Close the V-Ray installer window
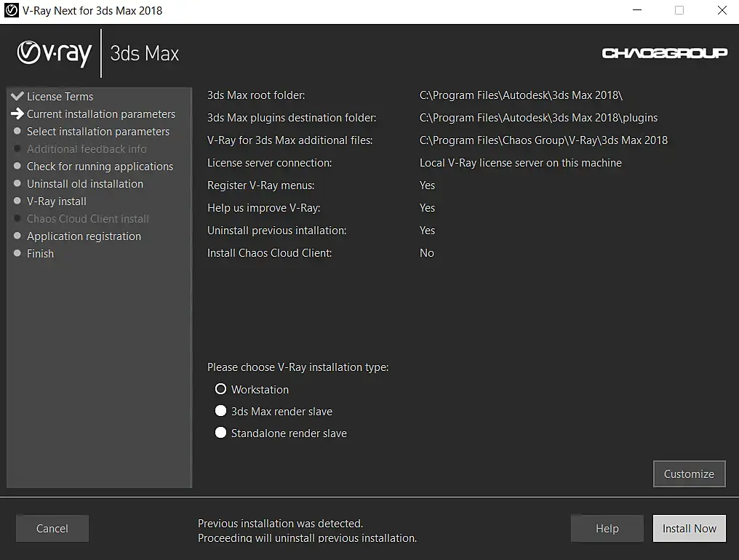 coord(722,11)
